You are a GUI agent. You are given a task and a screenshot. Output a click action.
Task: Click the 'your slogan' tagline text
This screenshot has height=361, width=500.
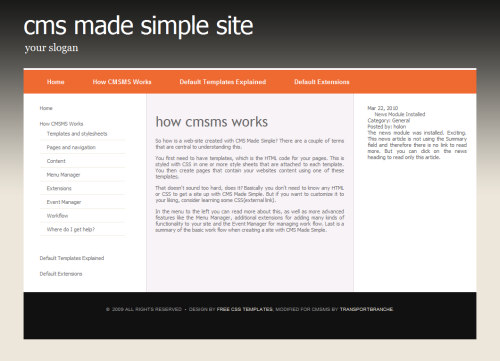click(x=51, y=48)
